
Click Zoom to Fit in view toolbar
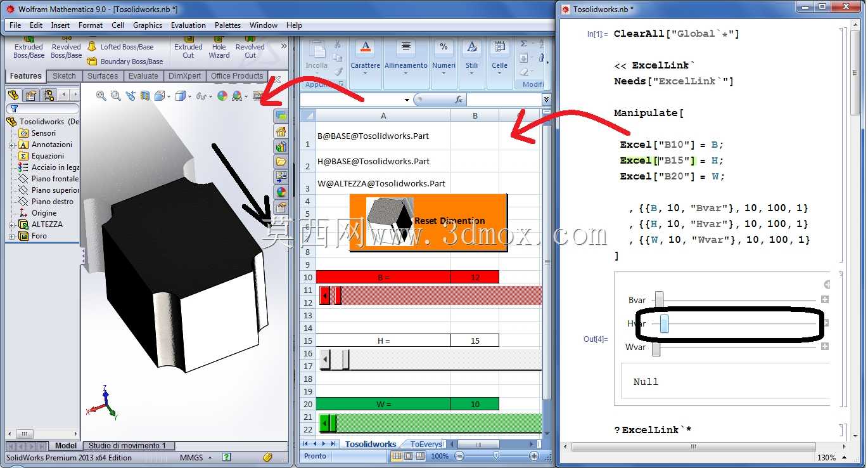101,96
